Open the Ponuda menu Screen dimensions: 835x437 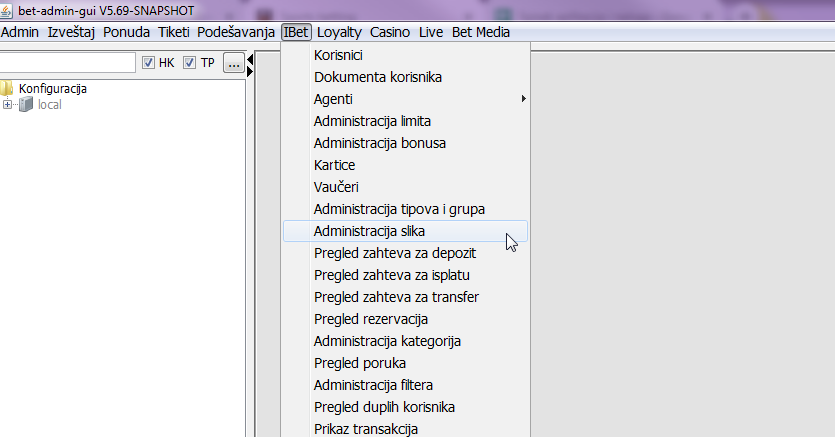coord(126,32)
